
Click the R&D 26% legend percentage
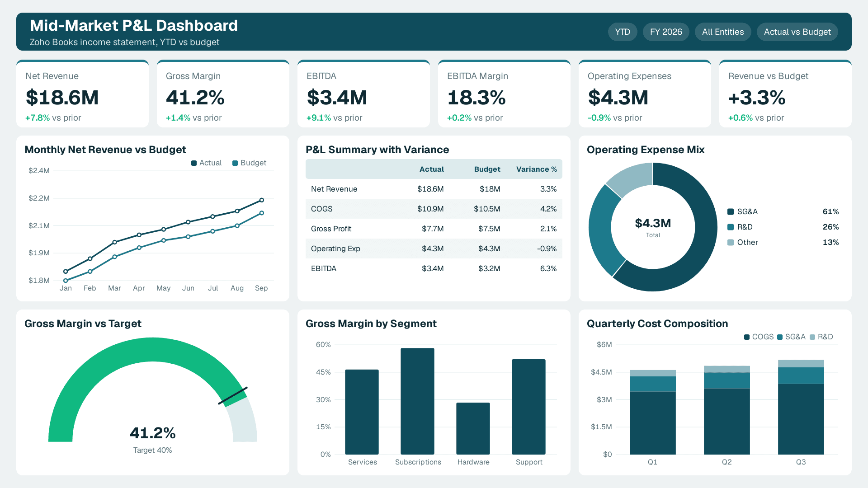(830, 227)
